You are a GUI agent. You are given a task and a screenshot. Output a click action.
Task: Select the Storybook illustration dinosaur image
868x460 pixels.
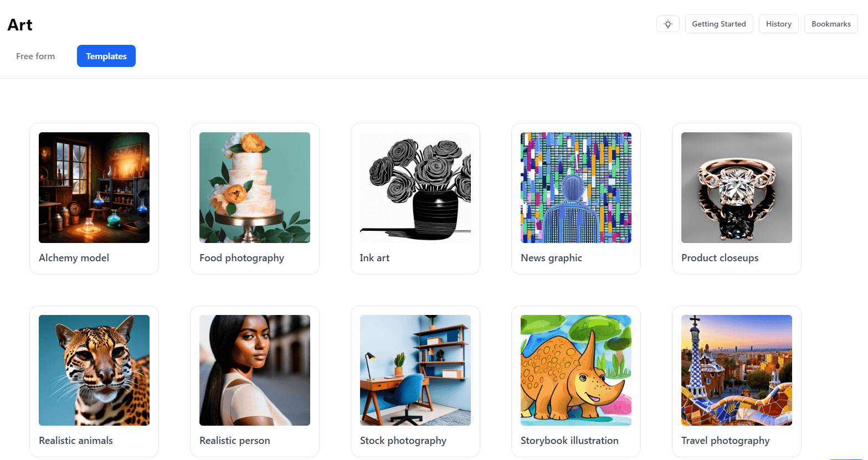(576, 370)
